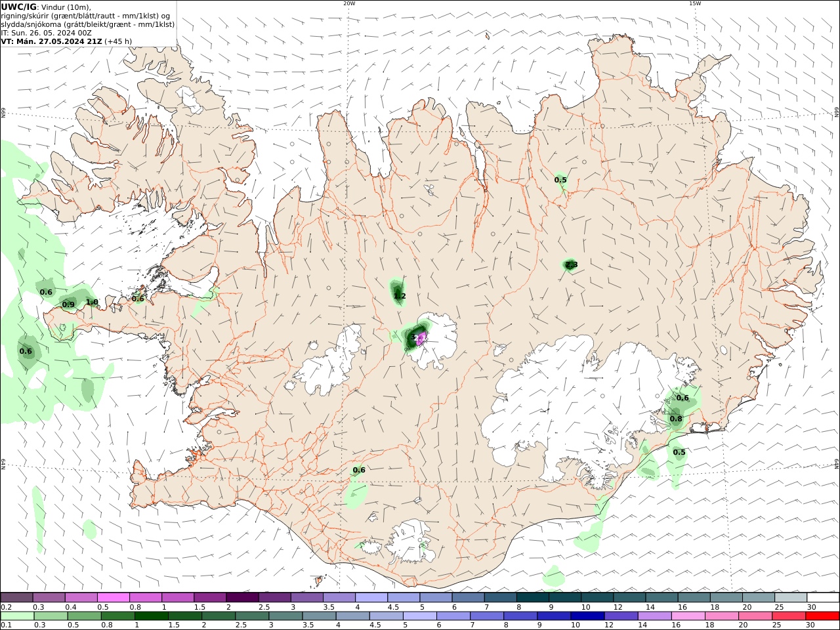Screen dimensions: 840x630
Task: Pick the light green 0.1 swatch in rain scale
Action: [16, 616]
